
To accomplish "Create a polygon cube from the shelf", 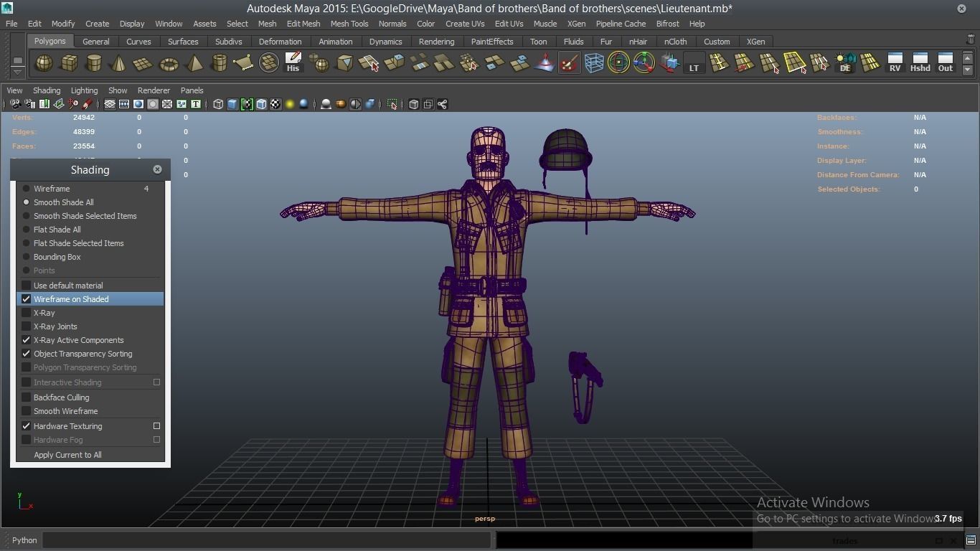I will point(69,63).
